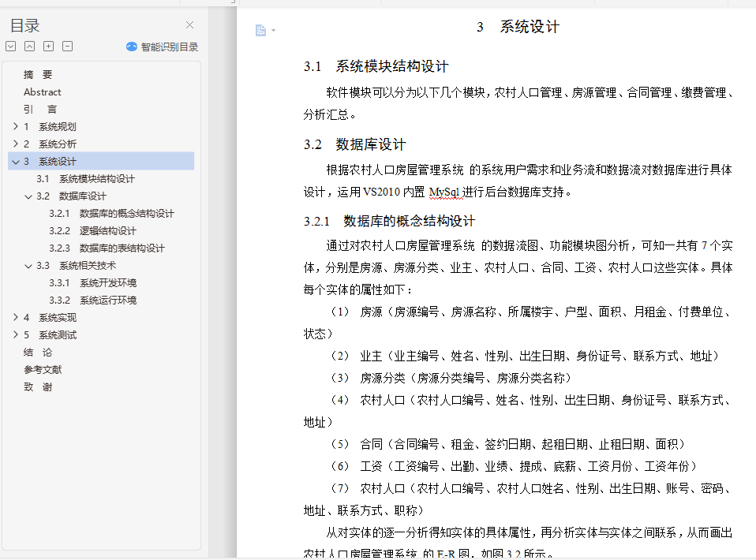Click line (5) 合同 entity attributes
Image resolution: width=756 pixels, height=560 pixels.
[x=507, y=444]
